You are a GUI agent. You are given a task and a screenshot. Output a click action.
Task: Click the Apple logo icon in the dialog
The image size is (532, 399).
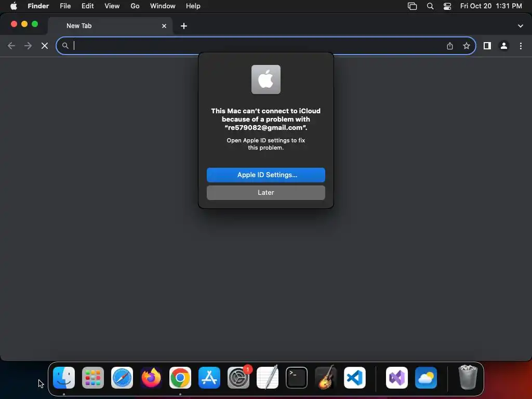click(x=265, y=79)
